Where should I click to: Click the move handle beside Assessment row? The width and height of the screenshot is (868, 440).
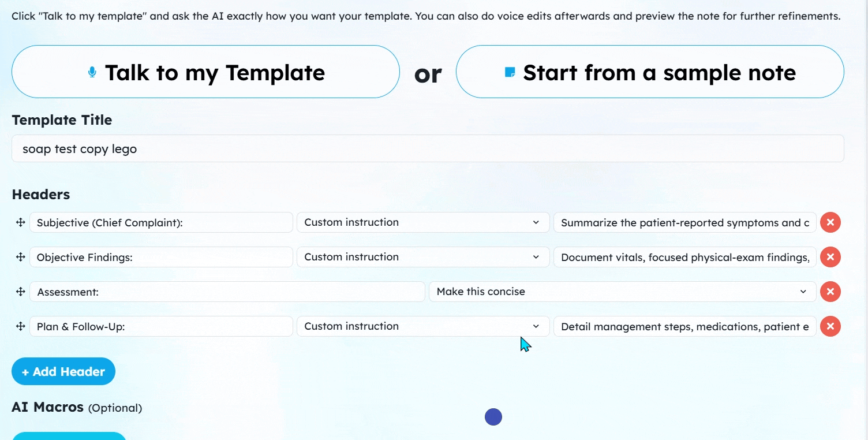(x=20, y=292)
